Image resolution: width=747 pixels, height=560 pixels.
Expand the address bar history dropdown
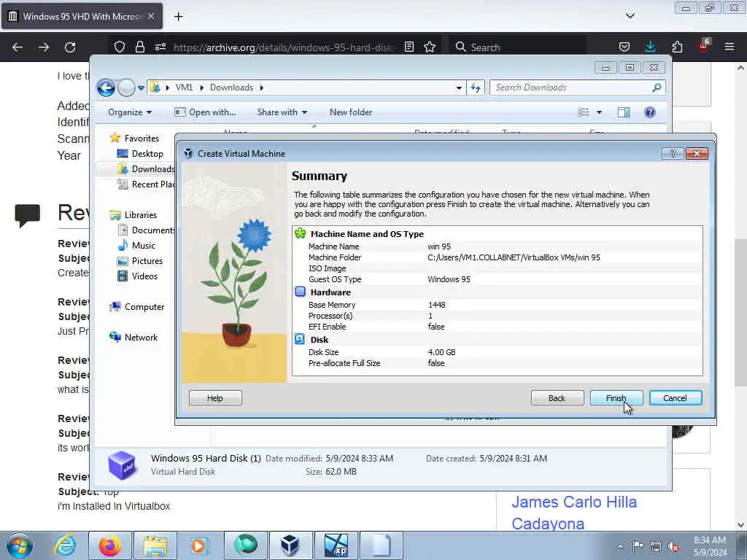pyautogui.click(x=459, y=87)
